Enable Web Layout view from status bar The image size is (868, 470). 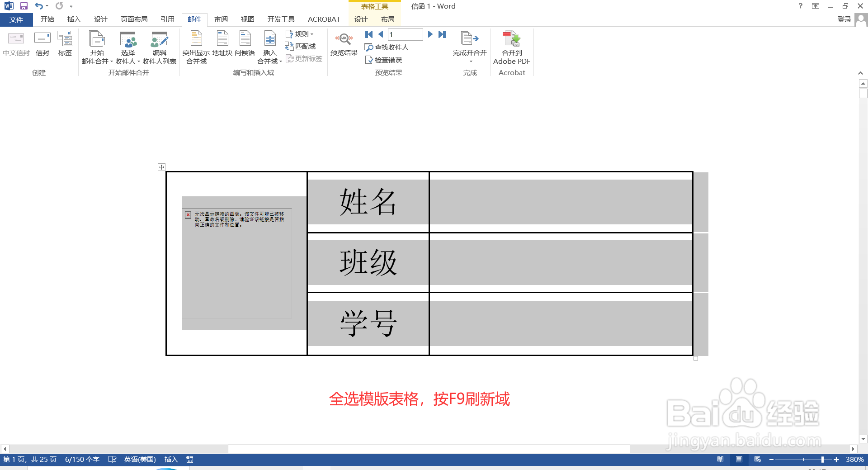point(758,459)
